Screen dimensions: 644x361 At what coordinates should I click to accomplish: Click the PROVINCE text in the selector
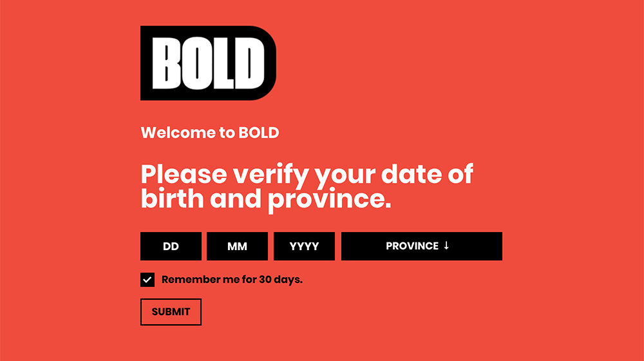(412, 246)
